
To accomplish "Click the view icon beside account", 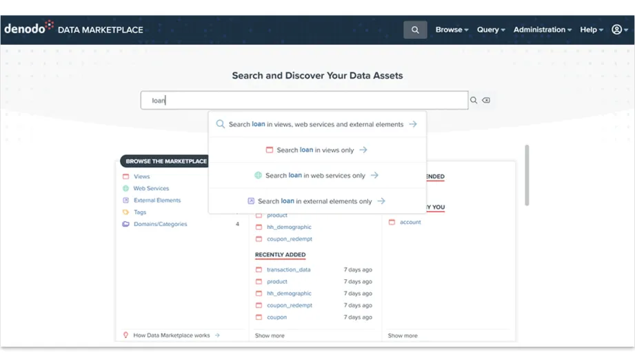I will tap(392, 222).
